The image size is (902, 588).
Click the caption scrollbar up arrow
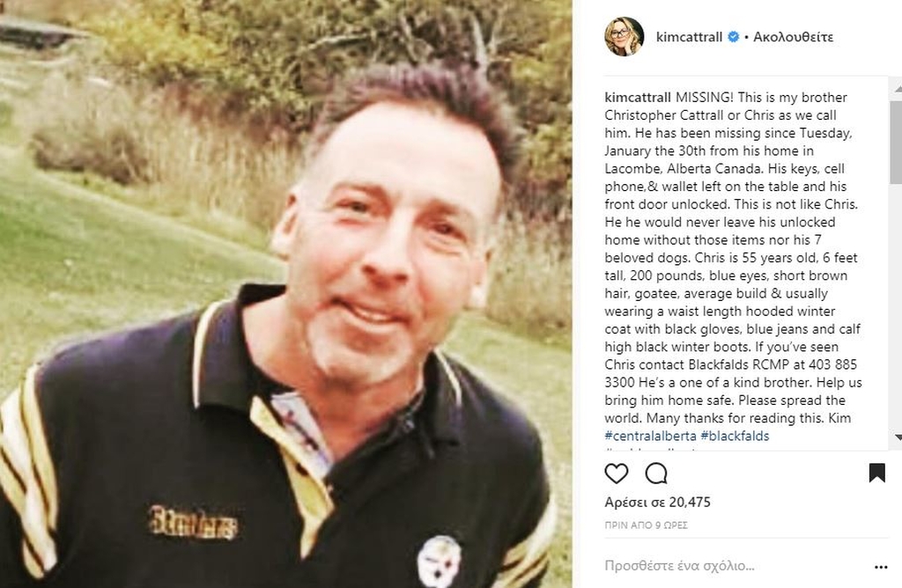coord(898,89)
